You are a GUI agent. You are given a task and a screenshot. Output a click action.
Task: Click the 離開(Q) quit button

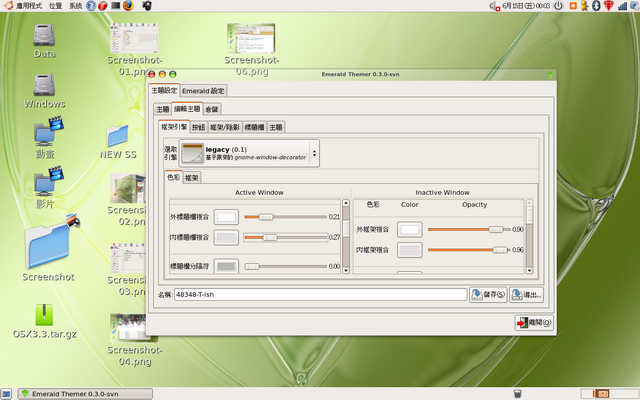[534, 322]
